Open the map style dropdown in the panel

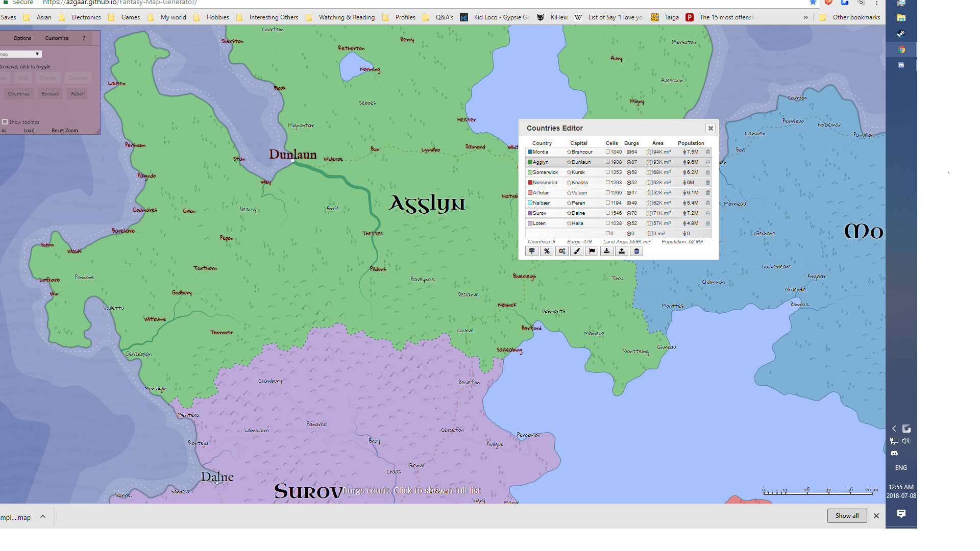pos(37,54)
